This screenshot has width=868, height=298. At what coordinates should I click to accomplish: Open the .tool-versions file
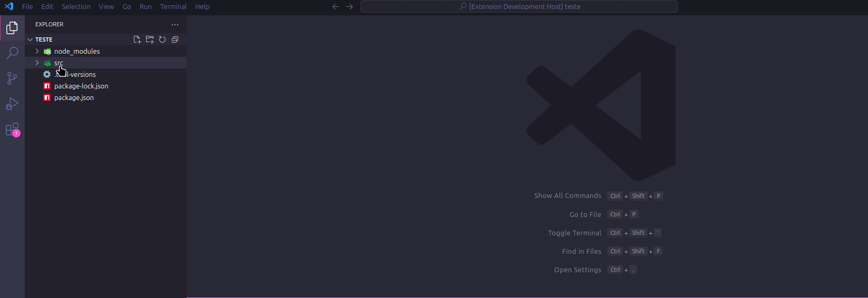75,74
